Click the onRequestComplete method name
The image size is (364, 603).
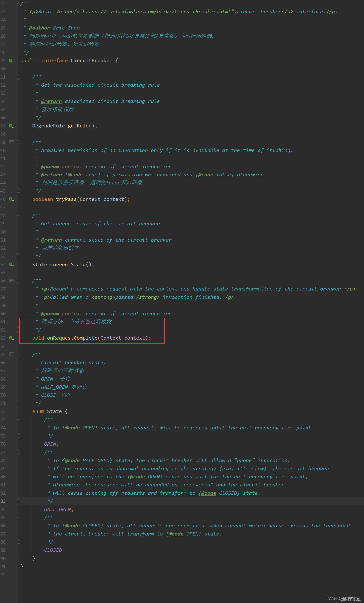point(72,338)
